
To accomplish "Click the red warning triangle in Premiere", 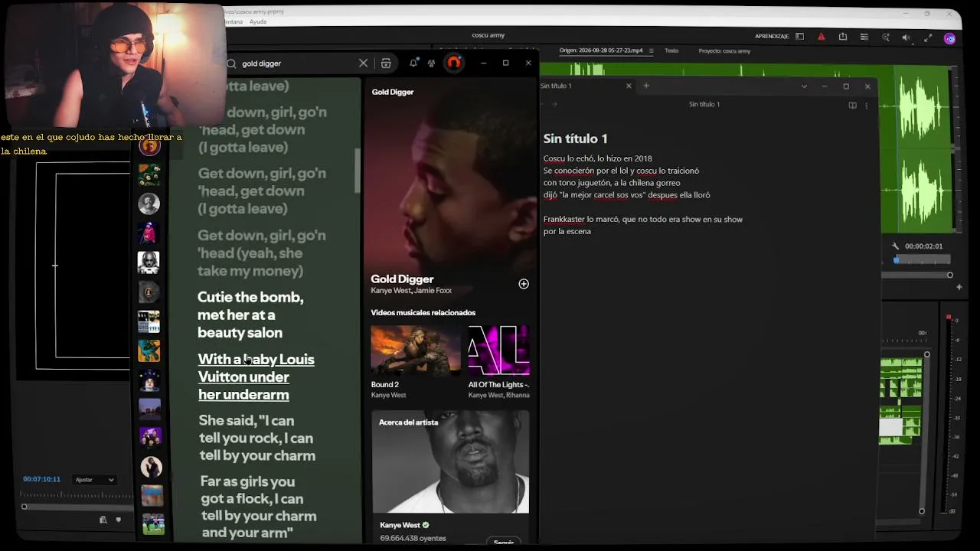I will (x=822, y=37).
